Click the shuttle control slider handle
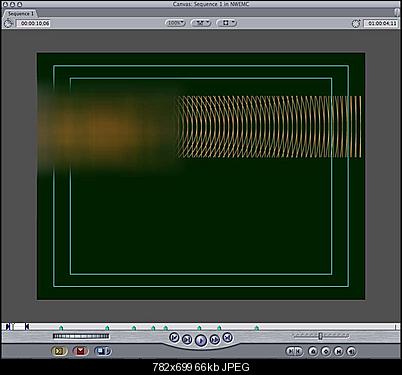 tap(320, 336)
